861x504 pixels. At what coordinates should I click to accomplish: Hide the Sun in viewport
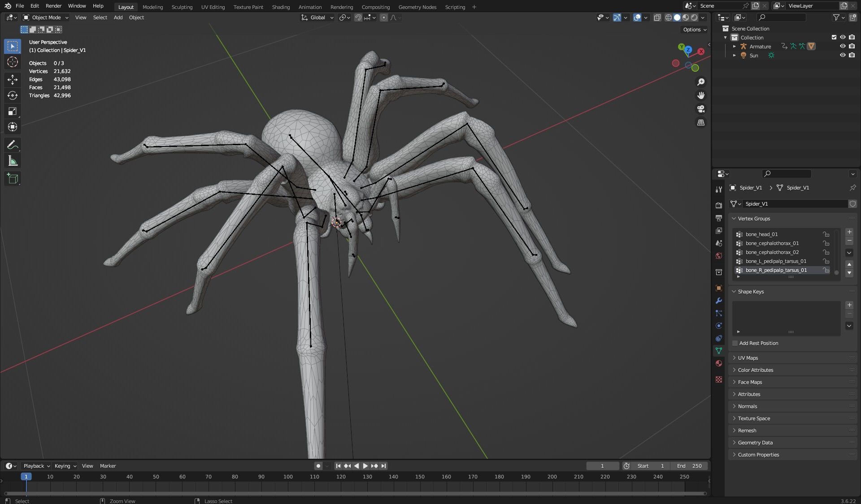[843, 55]
